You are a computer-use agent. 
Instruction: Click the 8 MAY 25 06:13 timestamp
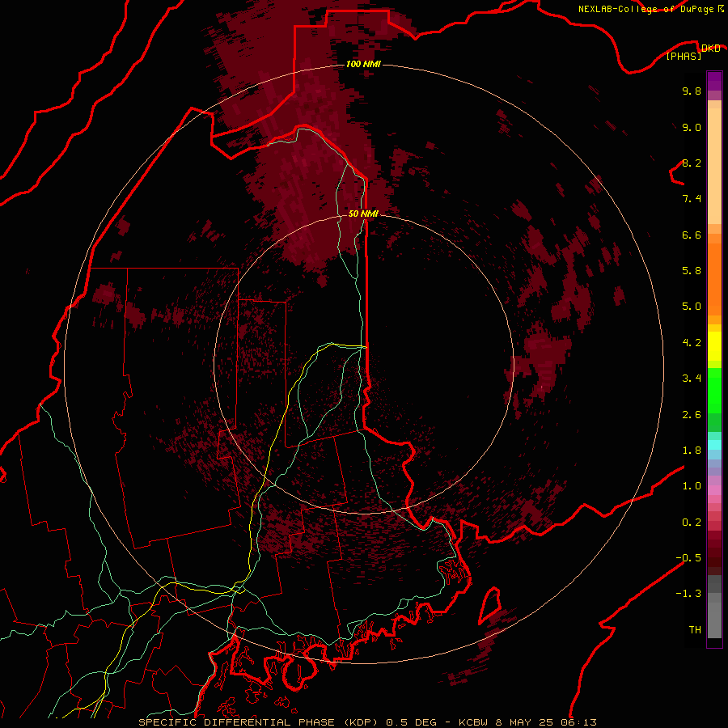point(548,722)
